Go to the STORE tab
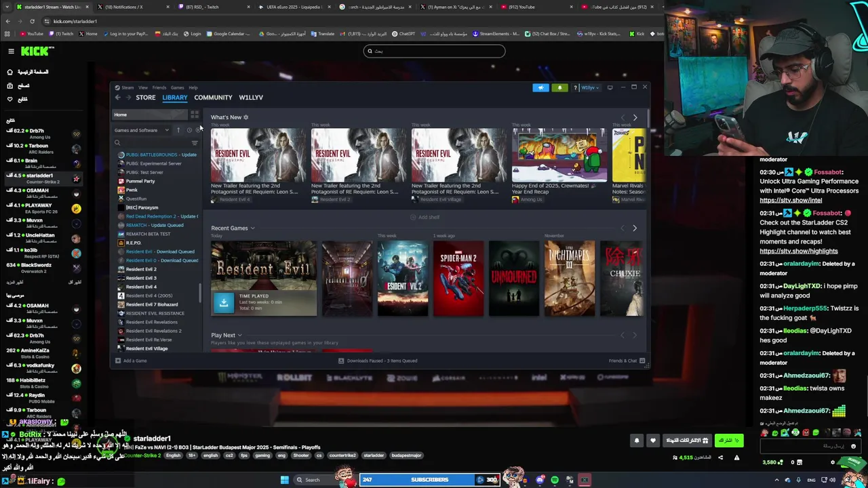The height and width of the screenshot is (488, 868). coord(145,98)
